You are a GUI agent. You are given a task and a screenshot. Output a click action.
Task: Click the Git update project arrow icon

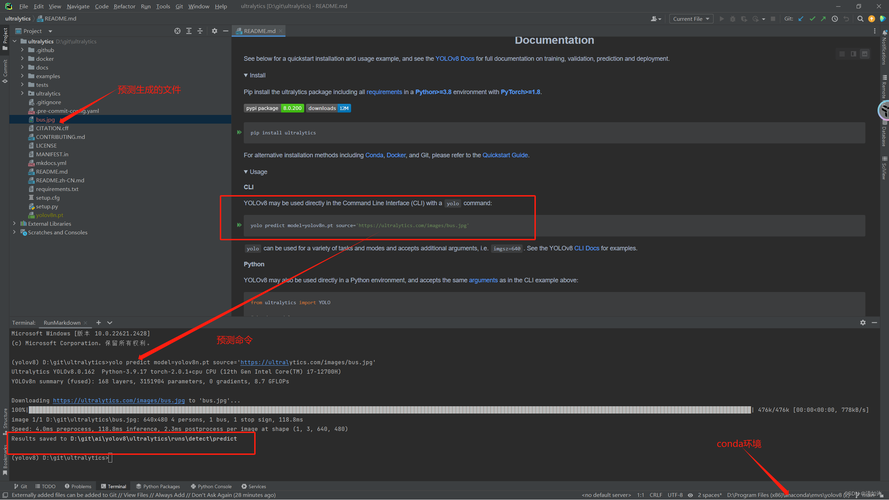click(x=801, y=19)
